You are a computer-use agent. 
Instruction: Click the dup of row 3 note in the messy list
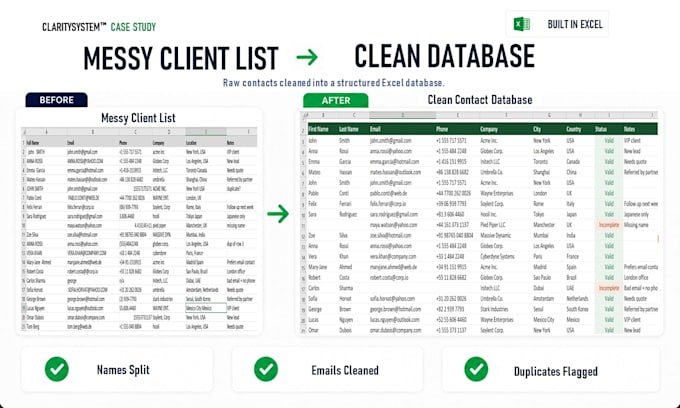235,244
